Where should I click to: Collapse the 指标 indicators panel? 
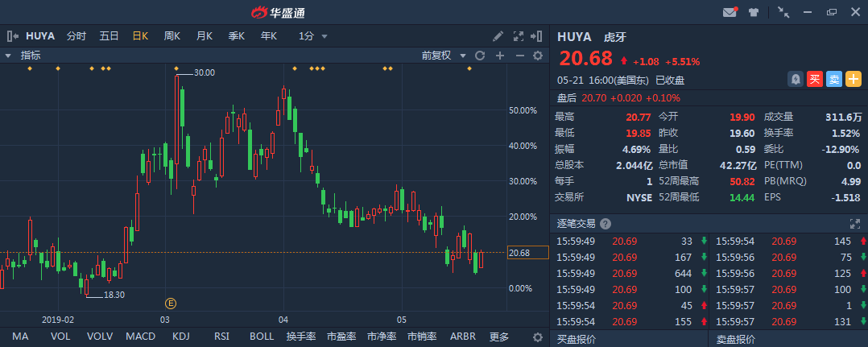8,56
